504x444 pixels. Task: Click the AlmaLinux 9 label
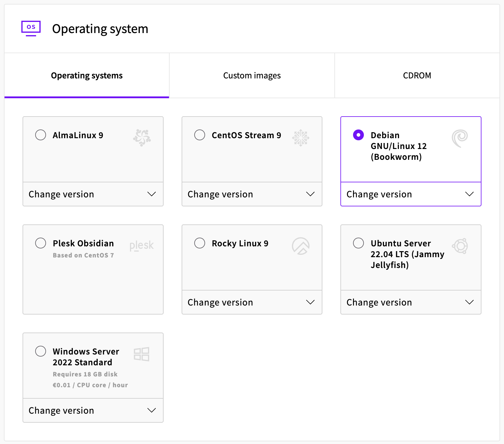click(78, 135)
